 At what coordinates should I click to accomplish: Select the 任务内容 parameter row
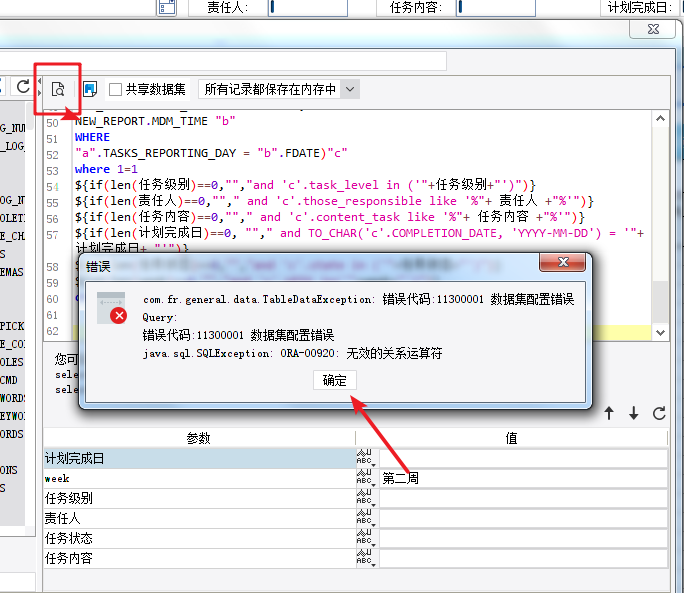tap(199, 559)
